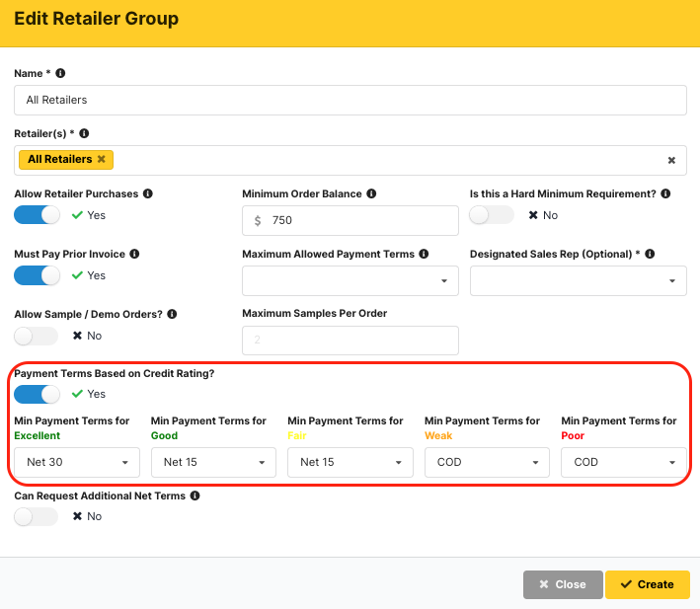Click info icon beside Can Request Additional Net Terms
This screenshot has height=609, width=700.
(194, 495)
